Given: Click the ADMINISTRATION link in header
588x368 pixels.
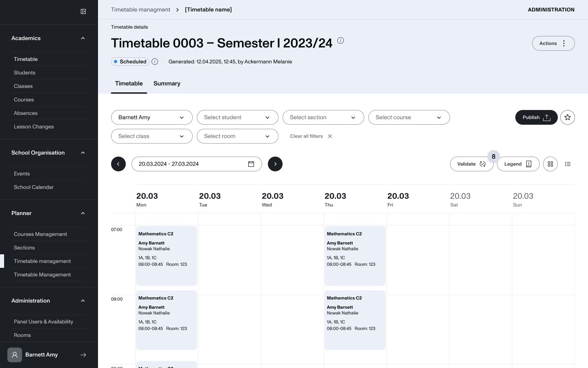Looking at the screenshot, I should tap(551, 10).
